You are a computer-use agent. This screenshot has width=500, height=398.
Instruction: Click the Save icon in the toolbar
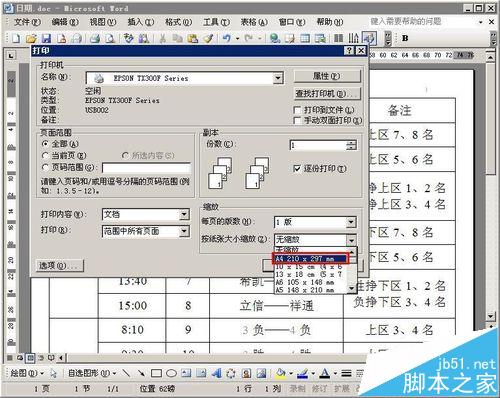coord(46,38)
